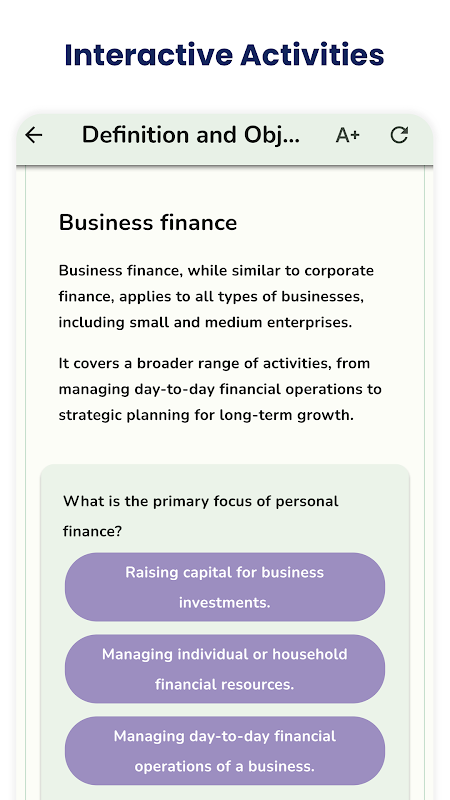Reload the lesson using the refresh icon
Image resolution: width=450 pixels, height=800 pixels.
click(x=399, y=135)
